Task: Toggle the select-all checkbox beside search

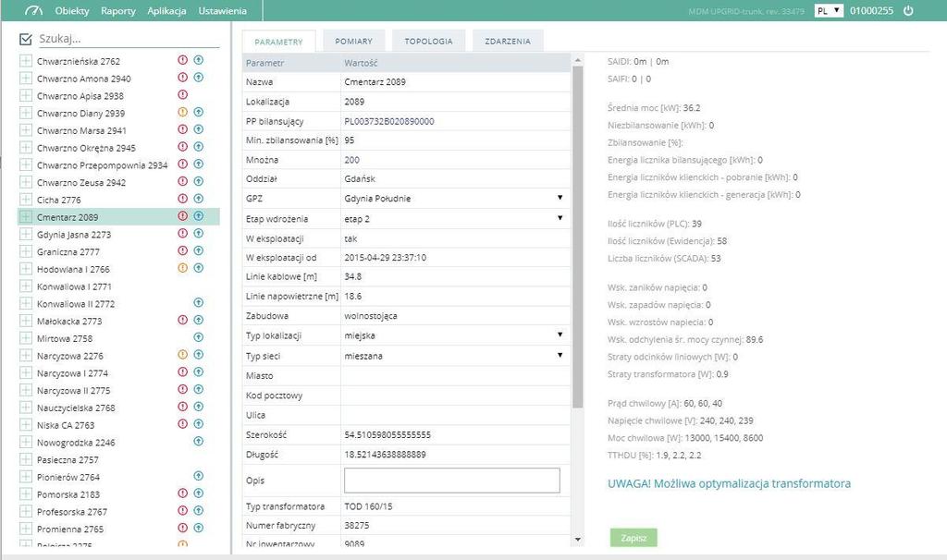Action: 25,39
